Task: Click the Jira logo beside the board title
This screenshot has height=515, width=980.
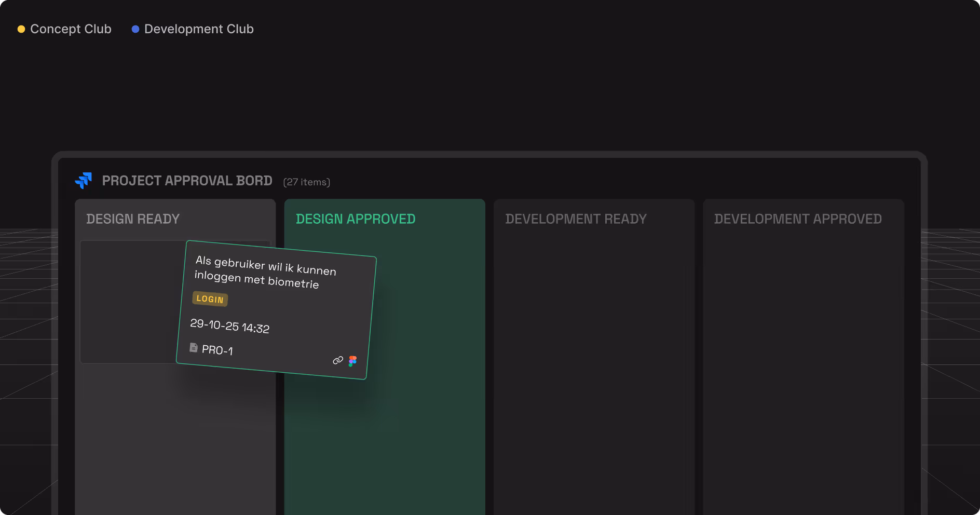Action: coord(84,180)
